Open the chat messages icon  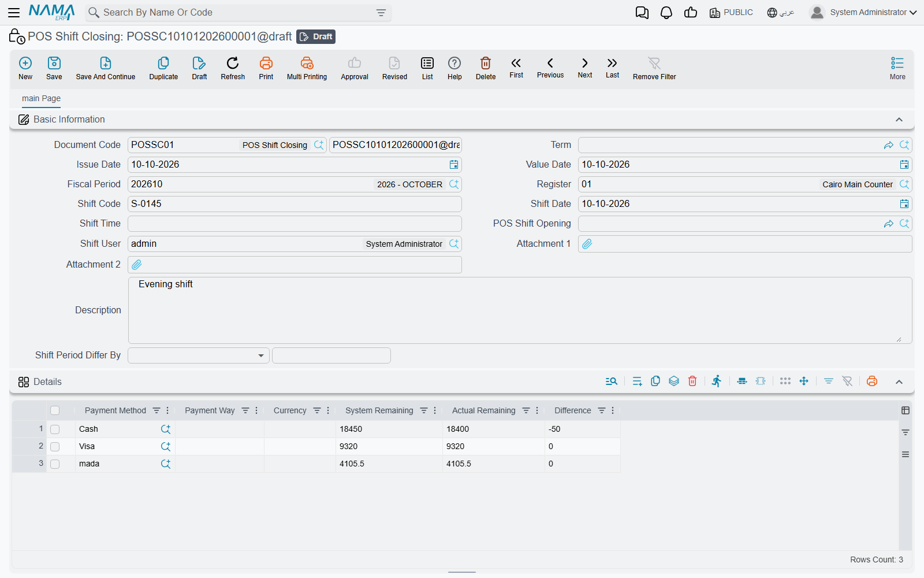(642, 12)
